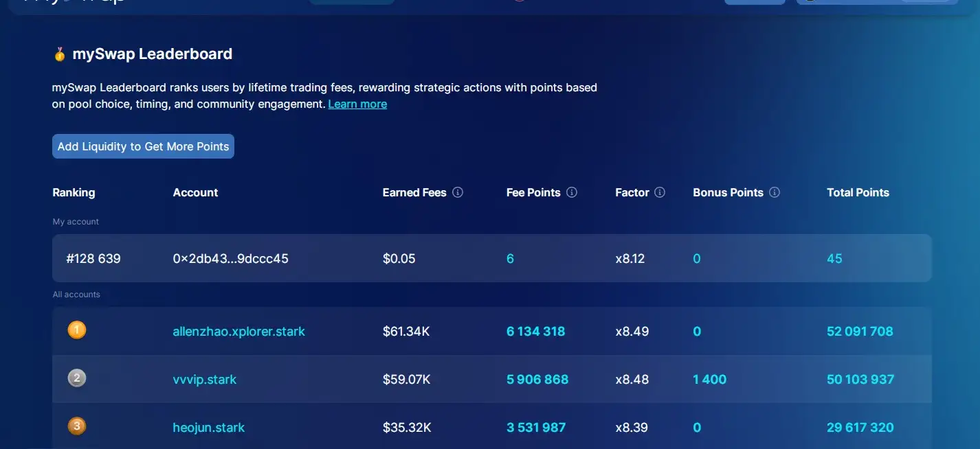Open vvvip.stark account link
The image size is (980, 449).
[205, 380]
